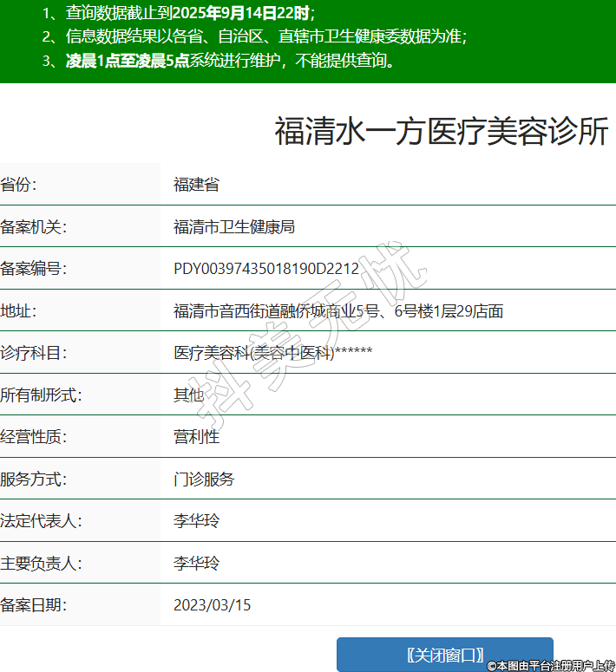The height and width of the screenshot is (672, 616).
Task: Select the name next to 主要负责人
Action: (196, 564)
